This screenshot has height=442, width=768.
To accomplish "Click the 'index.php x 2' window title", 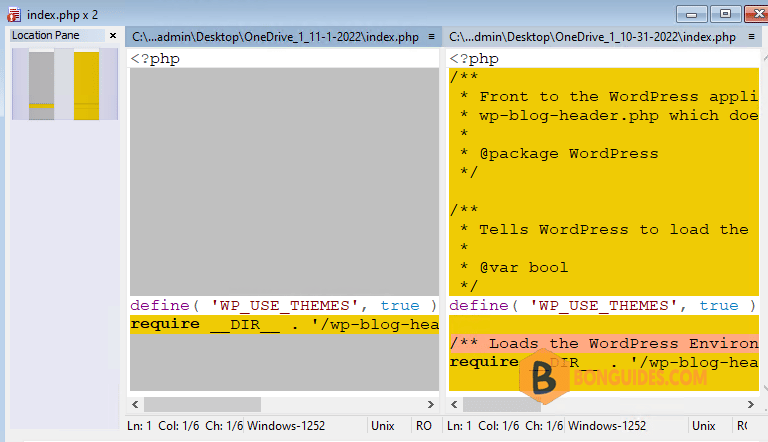I will [62, 15].
